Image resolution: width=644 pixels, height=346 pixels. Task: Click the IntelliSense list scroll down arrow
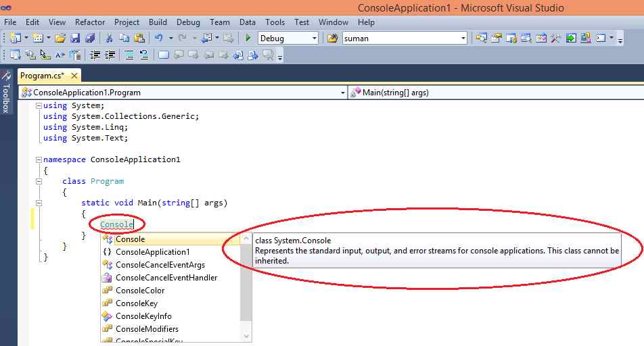pyautogui.click(x=246, y=336)
